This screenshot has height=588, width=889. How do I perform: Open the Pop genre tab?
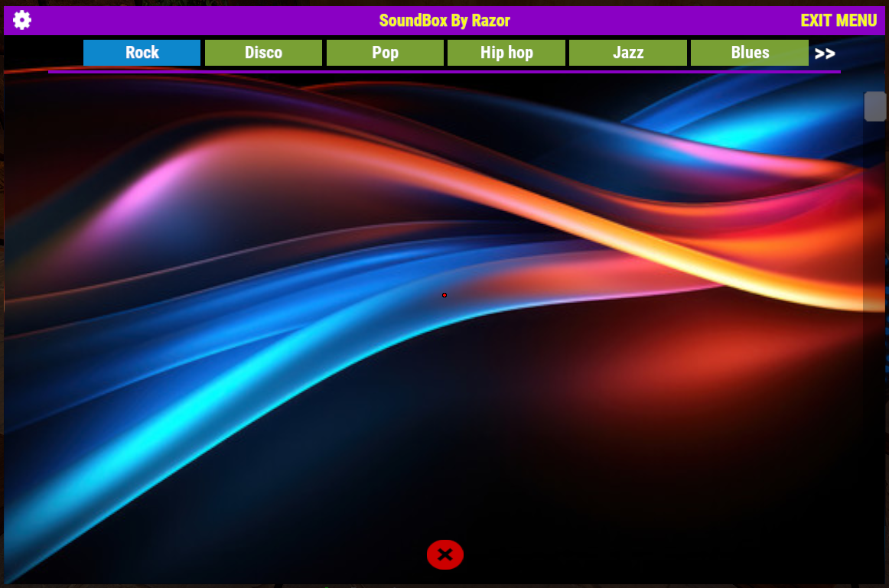[385, 53]
